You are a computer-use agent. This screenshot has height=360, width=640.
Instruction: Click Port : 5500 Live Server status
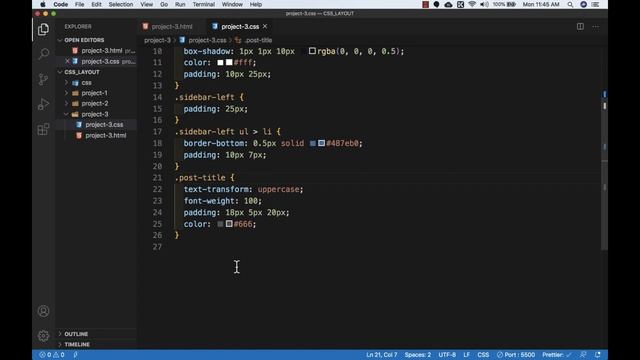[x=516, y=355]
